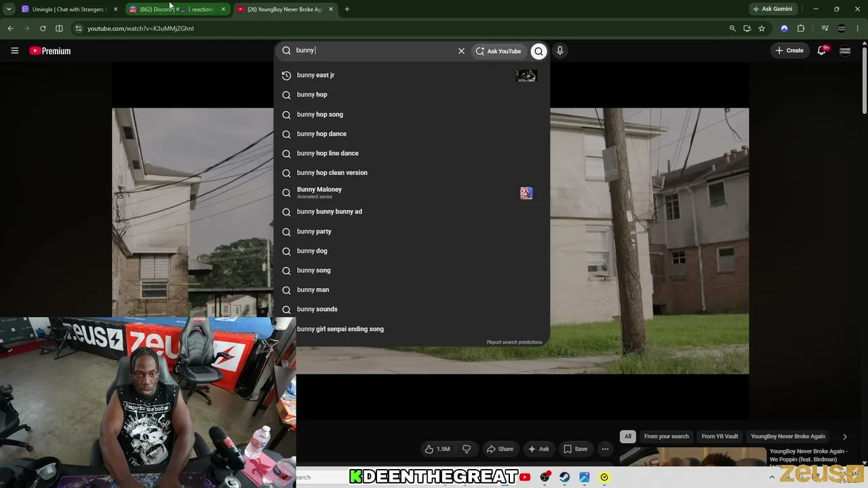Select the "Bunny Maloney" animated series suggestion
Viewport: 868px width, 488px height.
tap(412, 192)
